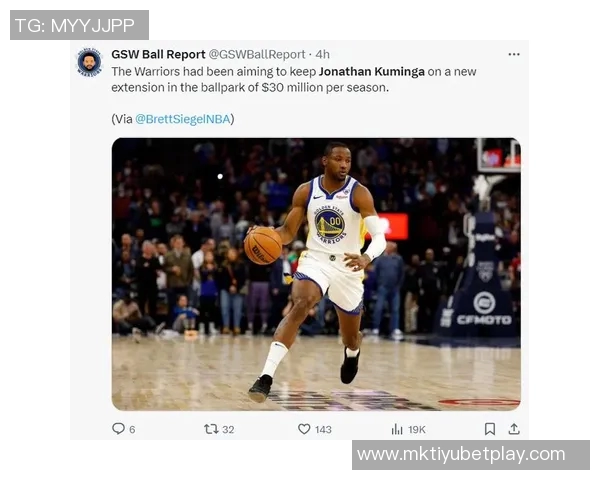Bookmark this tweet
This screenshot has width=600, height=480.
tap(490, 429)
